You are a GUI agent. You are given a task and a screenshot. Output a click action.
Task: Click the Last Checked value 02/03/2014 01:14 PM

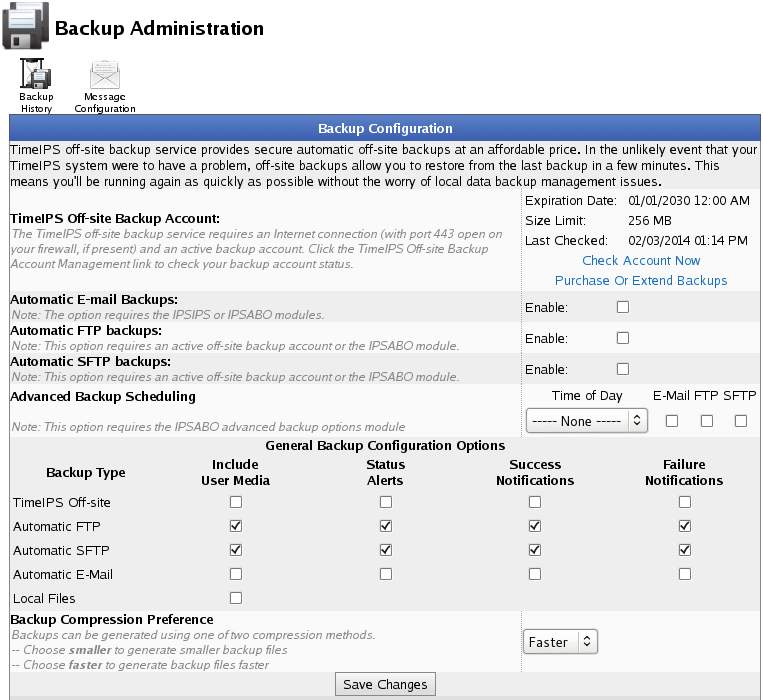click(x=688, y=240)
